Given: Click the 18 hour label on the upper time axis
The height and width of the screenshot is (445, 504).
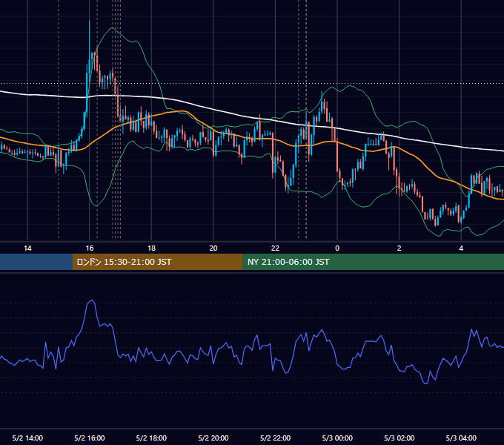Looking at the screenshot, I should tap(151, 248).
